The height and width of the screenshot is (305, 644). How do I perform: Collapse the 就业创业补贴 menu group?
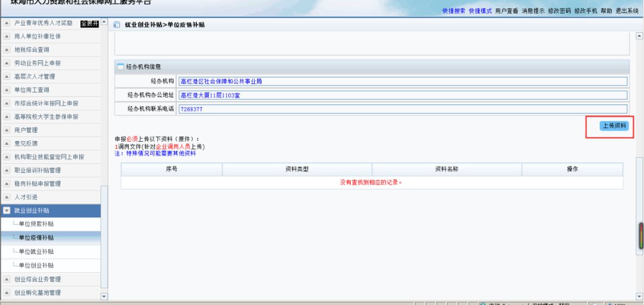tap(7, 211)
